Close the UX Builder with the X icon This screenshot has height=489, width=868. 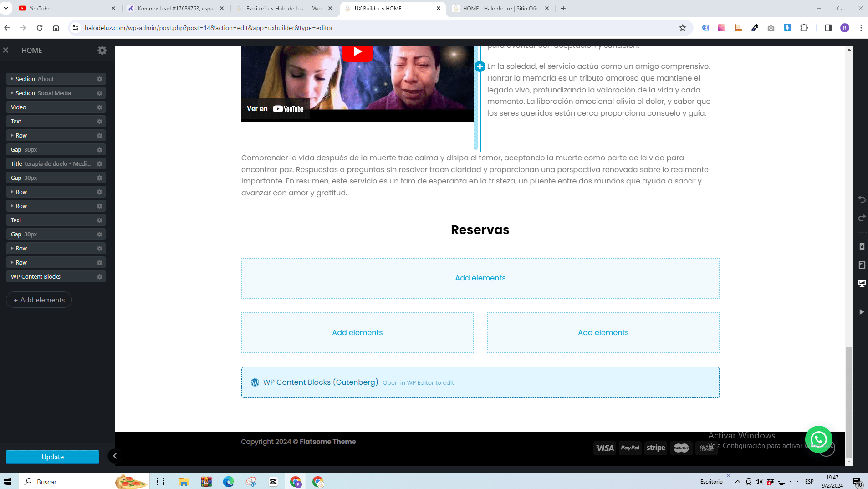[x=6, y=50]
